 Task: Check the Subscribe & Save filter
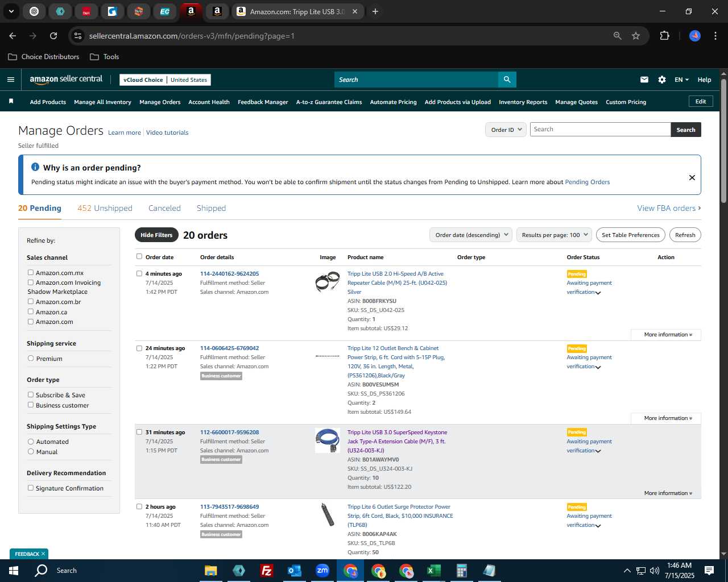[x=31, y=394]
